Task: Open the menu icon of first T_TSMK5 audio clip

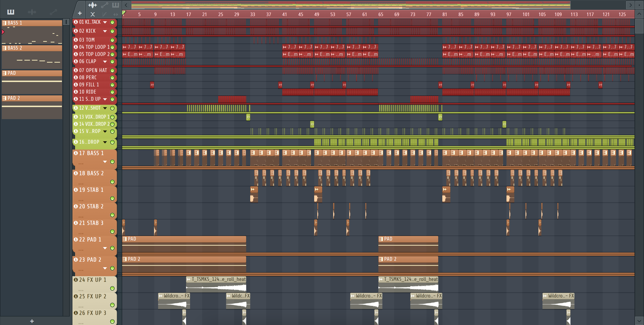Action: point(189,279)
